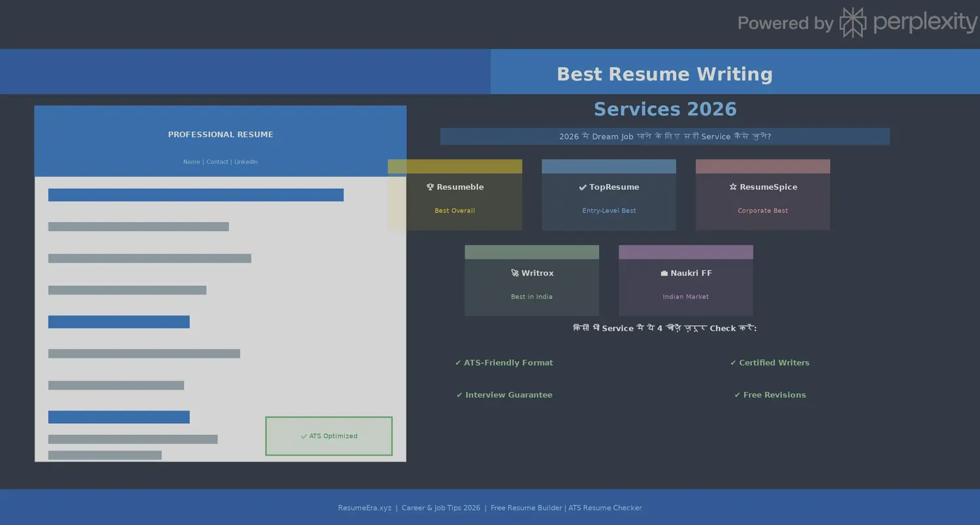Click the trophy icon beside Resumeble
980x525 pixels.
(x=430, y=187)
